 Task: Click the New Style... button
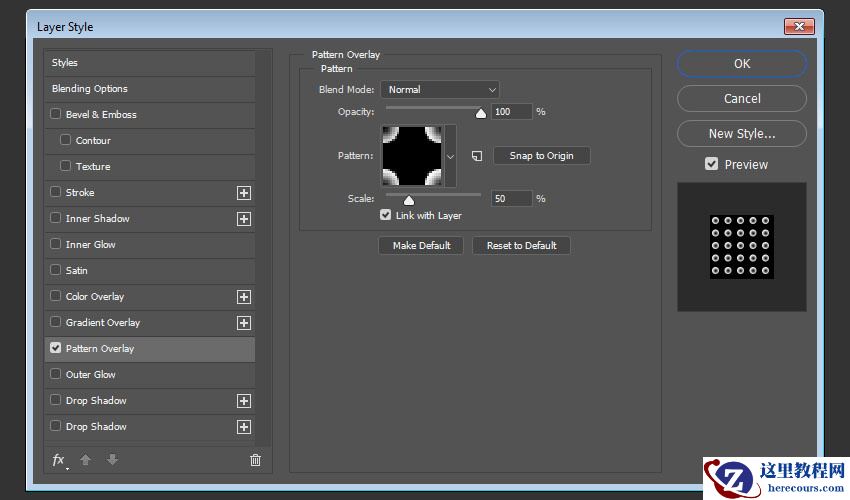click(x=742, y=133)
